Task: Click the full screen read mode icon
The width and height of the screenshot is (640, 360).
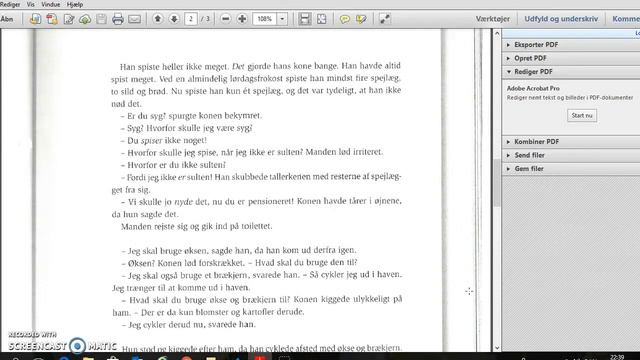Action: [x=384, y=19]
